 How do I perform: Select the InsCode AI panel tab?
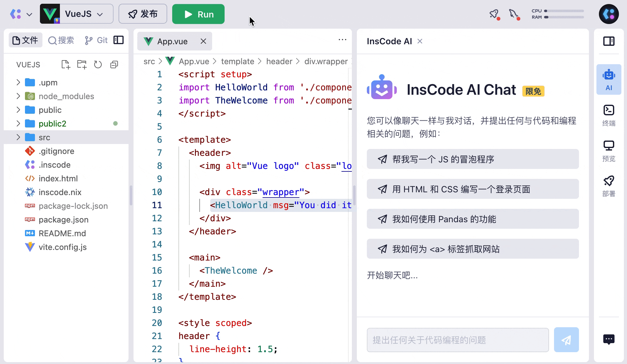point(389,41)
